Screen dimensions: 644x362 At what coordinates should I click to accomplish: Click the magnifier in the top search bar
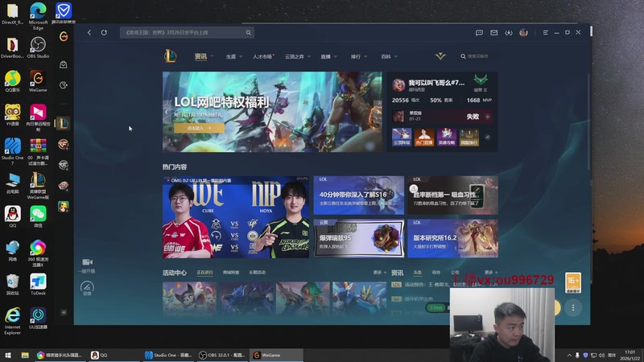(249, 32)
